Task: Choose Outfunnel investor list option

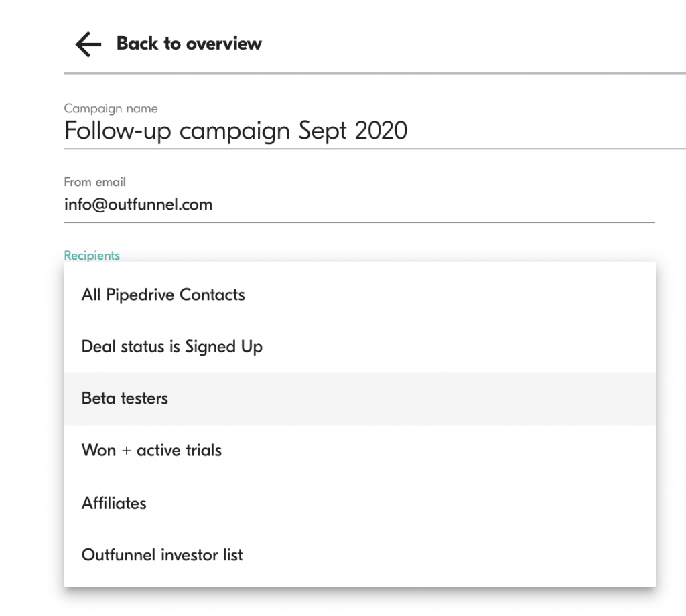Action: [x=360, y=555]
